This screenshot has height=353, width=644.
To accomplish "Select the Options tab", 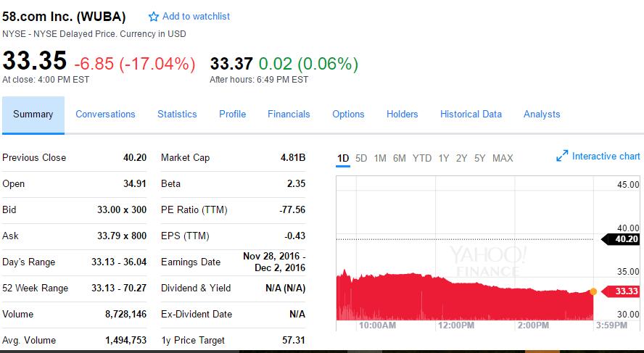I will point(348,115).
